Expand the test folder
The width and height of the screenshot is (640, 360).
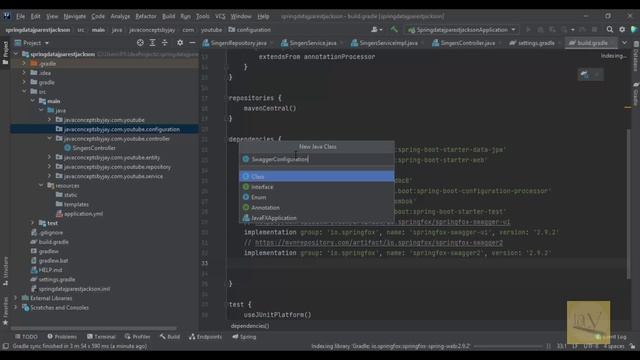point(33,223)
